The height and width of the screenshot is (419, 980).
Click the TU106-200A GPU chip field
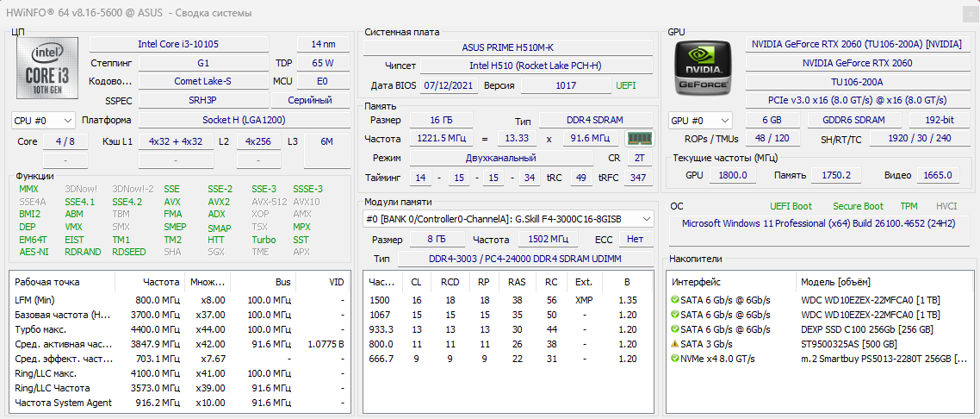pos(856,81)
